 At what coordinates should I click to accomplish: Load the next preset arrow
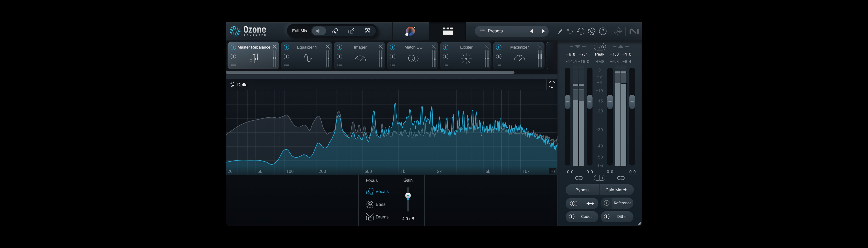543,31
